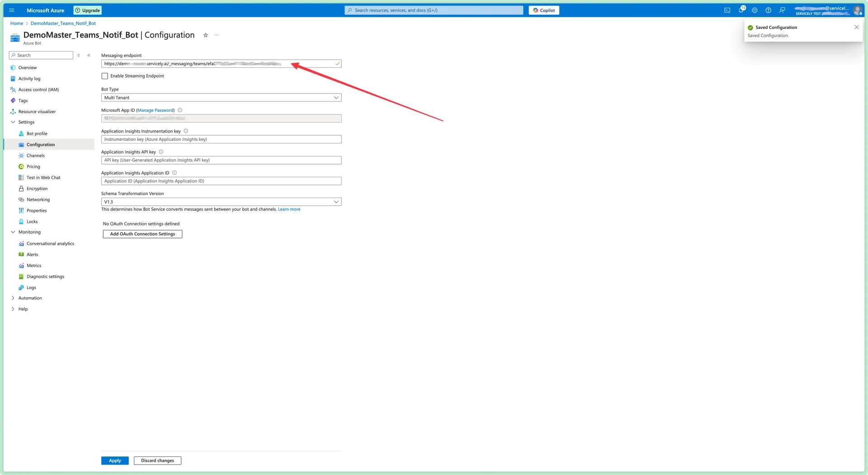Show info for Application Insights API key
The image size is (868, 475).
[161, 152]
